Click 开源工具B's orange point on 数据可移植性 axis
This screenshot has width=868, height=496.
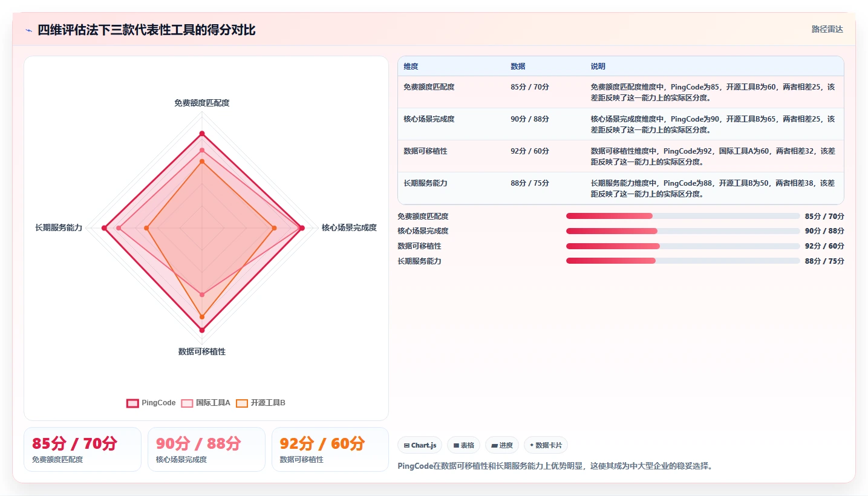202,317
